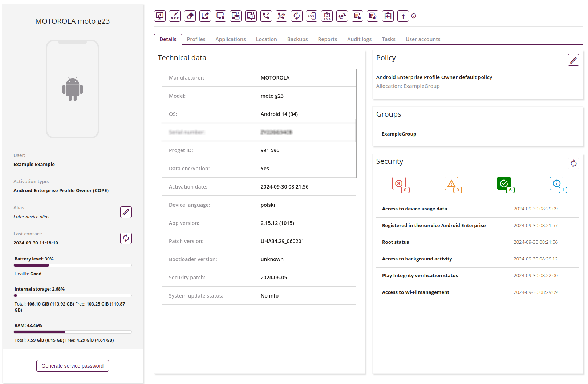Image resolution: width=588 pixels, height=384 pixels.
Task: Click the App version 2.15.12 (1015)
Action: click(x=277, y=223)
